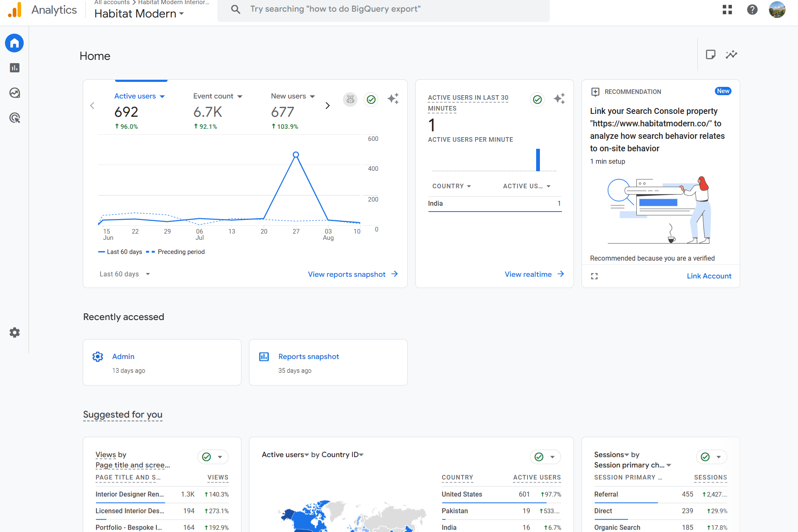Click the Reports snapshot chart icon
The image size is (798, 532).
click(x=264, y=357)
